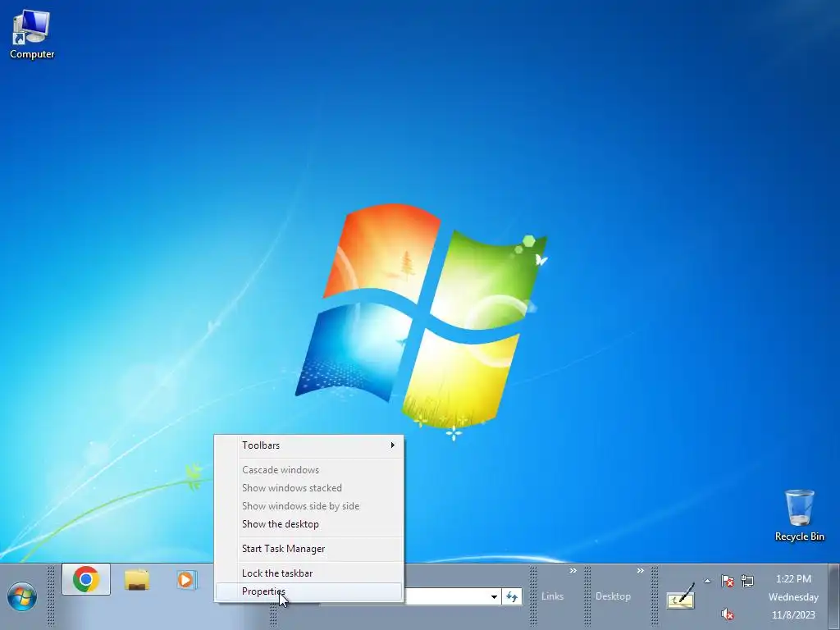840x630 pixels.
Task: Open the Toolbars submenu
Action: (x=308, y=445)
